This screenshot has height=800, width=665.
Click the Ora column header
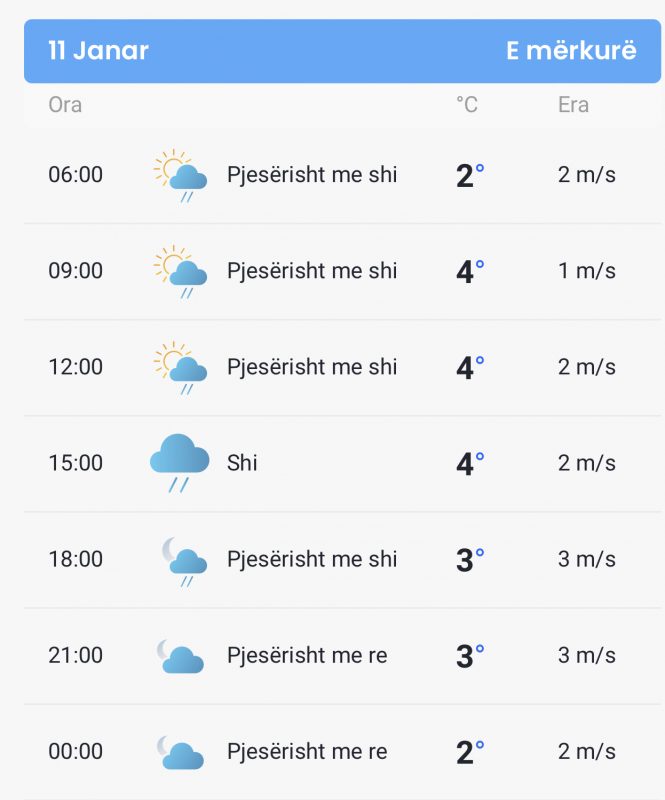coord(65,105)
